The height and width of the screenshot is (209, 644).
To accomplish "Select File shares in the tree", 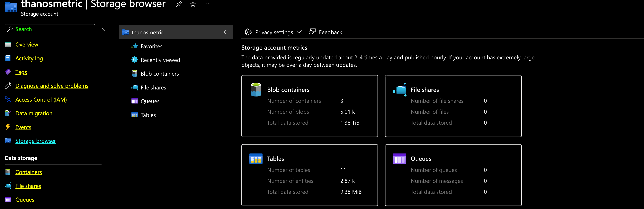I will 153,87.
